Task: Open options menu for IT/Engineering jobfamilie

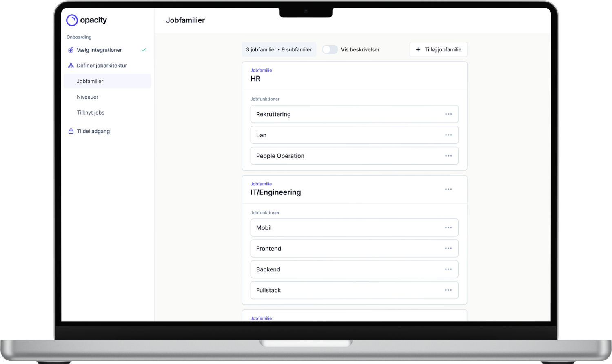Action: click(x=448, y=189)
